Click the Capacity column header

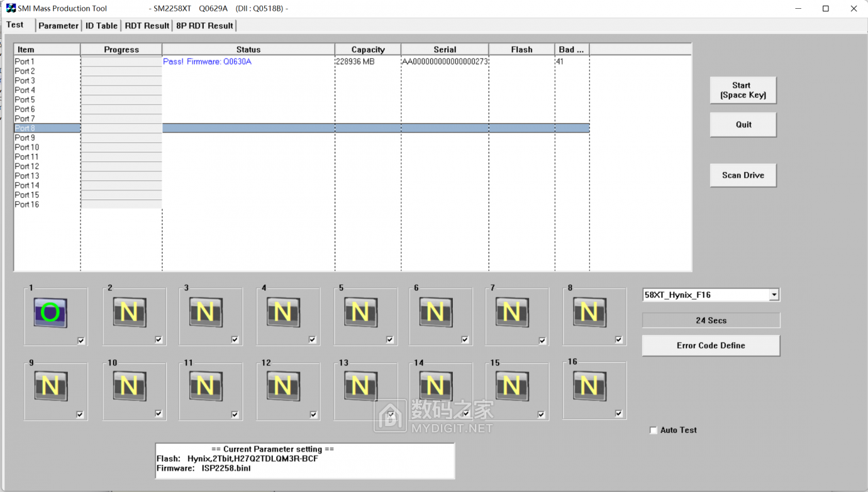point(368,50)
